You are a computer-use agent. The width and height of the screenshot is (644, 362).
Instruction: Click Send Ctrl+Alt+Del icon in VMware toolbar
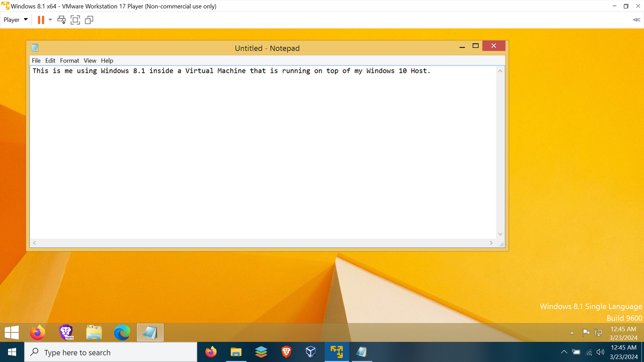click(x=61, y=20)
